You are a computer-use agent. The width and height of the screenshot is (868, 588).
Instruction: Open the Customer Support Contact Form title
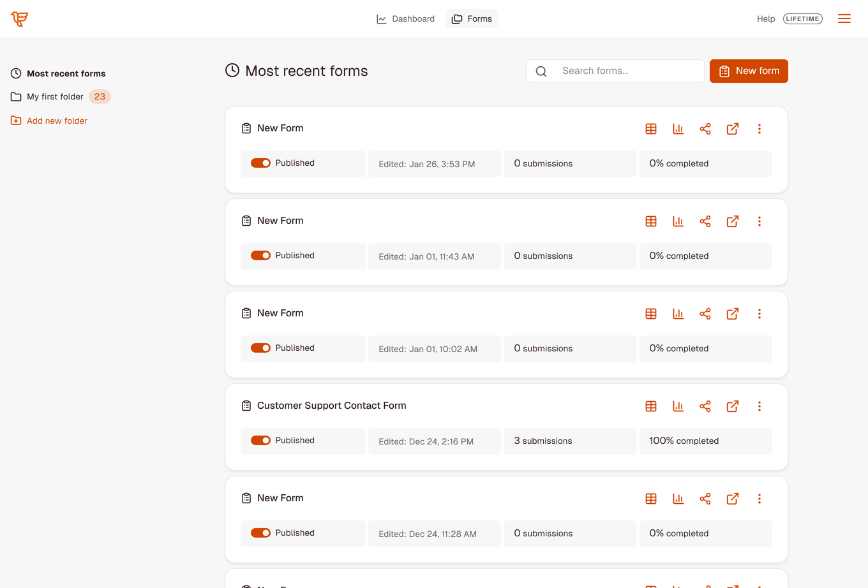coord(331,406)
